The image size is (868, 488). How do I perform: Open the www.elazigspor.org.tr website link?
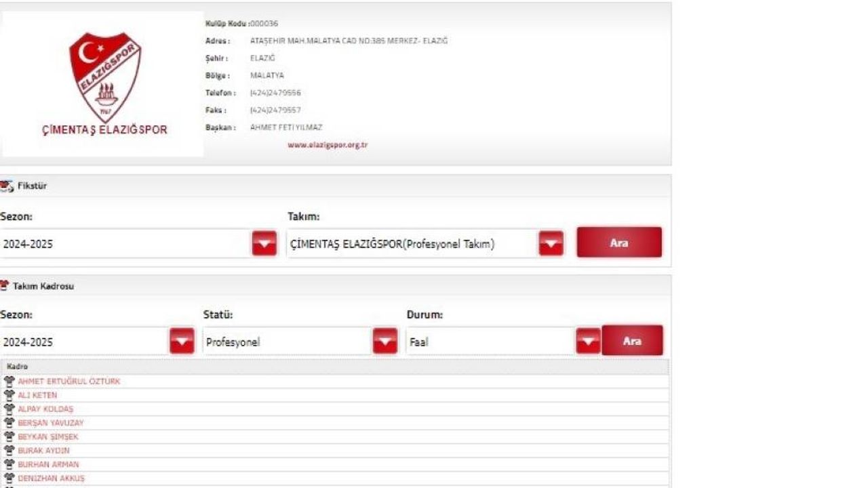tap(328, 145)
